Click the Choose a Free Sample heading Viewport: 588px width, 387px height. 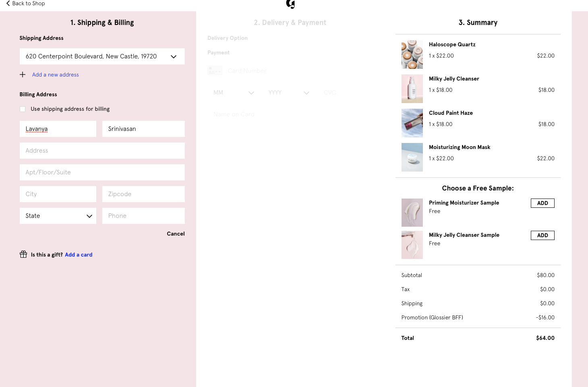click(478, 188)
